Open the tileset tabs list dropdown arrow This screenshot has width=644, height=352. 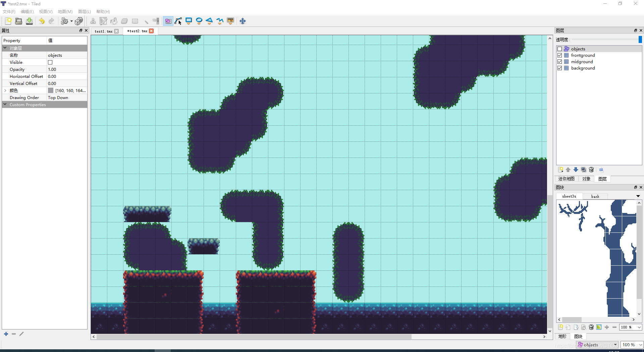[638, 196]
